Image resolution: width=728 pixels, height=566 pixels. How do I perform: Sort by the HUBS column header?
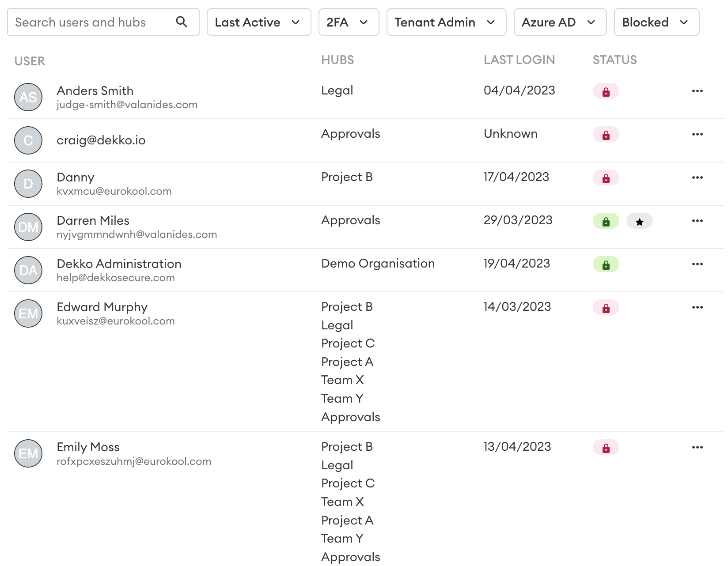[x=337, y=60]
